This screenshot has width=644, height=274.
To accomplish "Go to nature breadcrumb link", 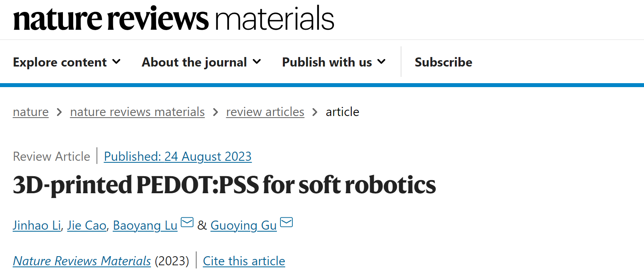I will [x=30, y=112].
